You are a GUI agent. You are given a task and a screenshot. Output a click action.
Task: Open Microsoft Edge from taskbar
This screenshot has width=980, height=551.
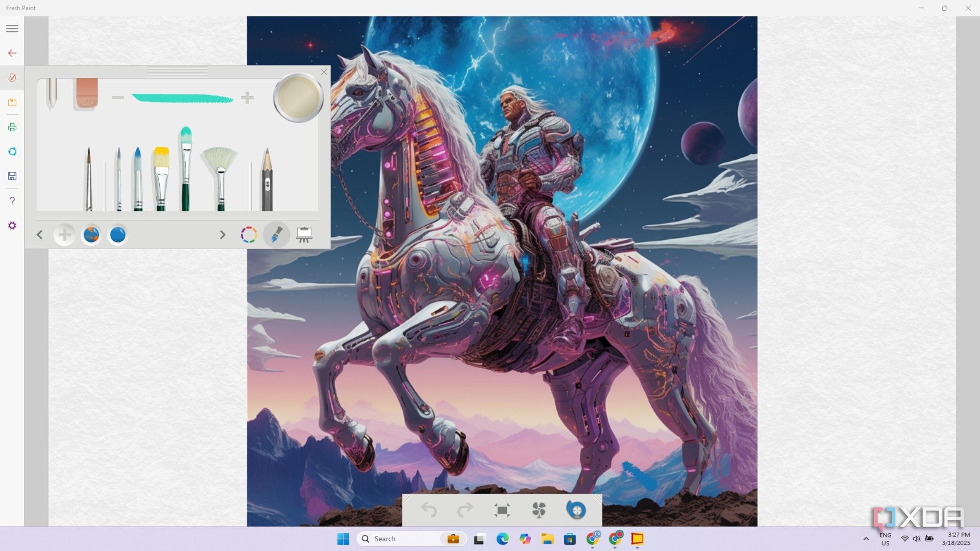click(x=503, y=539)
